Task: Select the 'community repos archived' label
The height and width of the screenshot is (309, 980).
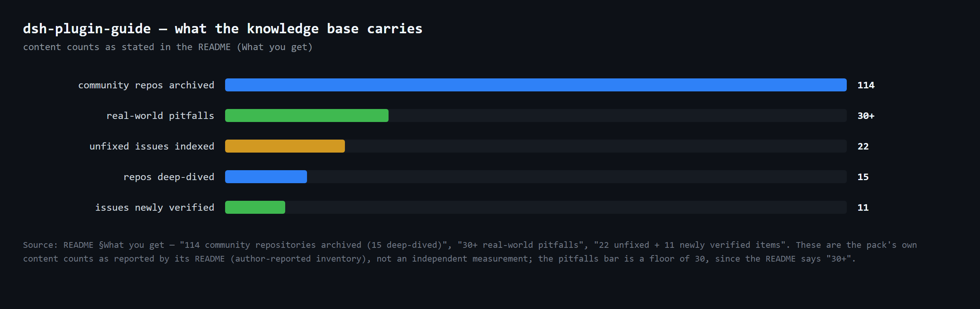Action: point(146,85)
